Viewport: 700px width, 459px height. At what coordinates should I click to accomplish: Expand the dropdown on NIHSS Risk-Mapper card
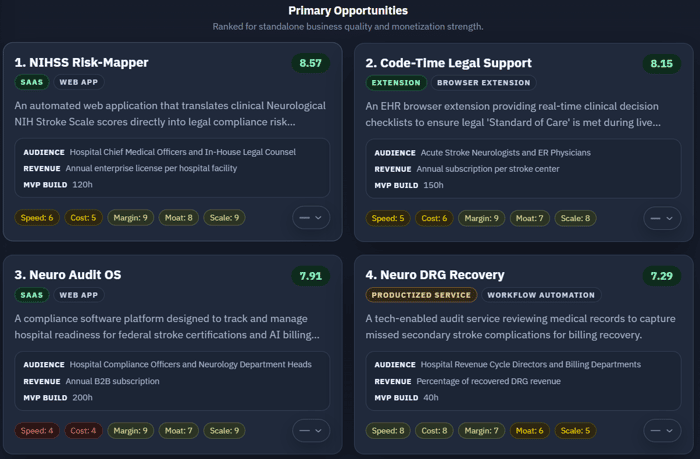(x=311, y=217)
